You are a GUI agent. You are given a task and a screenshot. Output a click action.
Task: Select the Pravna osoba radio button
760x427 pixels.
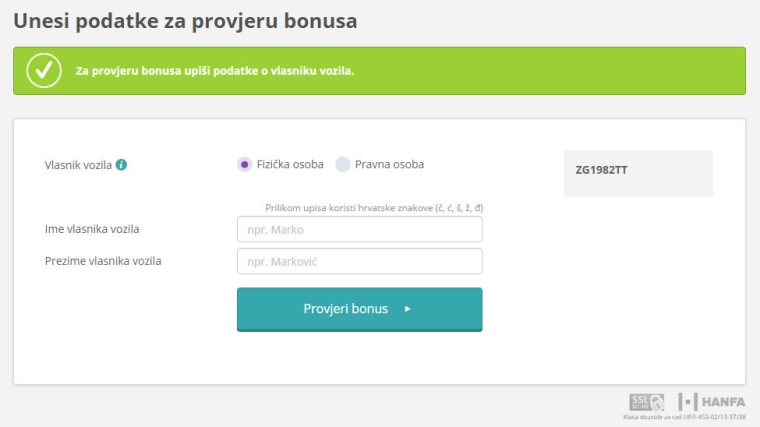coord(343,165)
